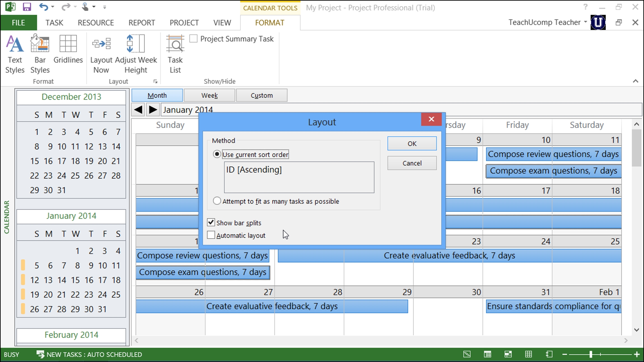644x362 pixels.
Task: Open the FORMAT ribbon tab
Action: click(x=269, y=23)
